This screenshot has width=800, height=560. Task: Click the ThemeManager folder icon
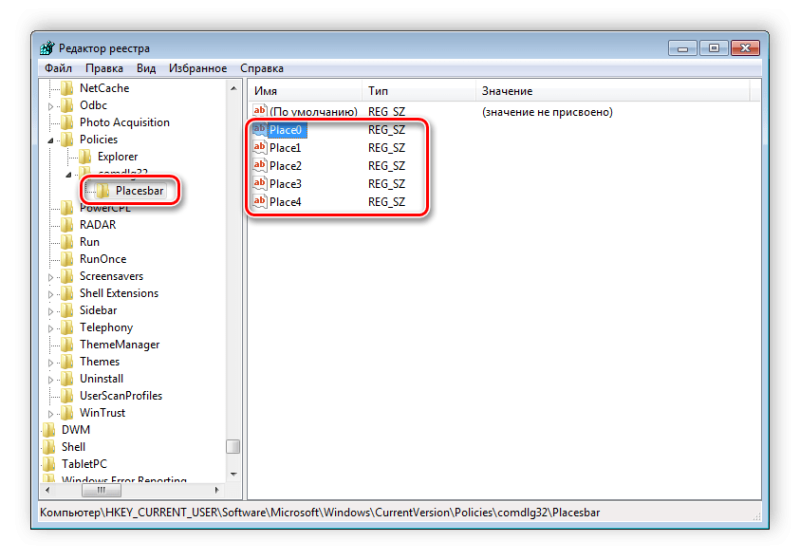click(x=67, y=345)
